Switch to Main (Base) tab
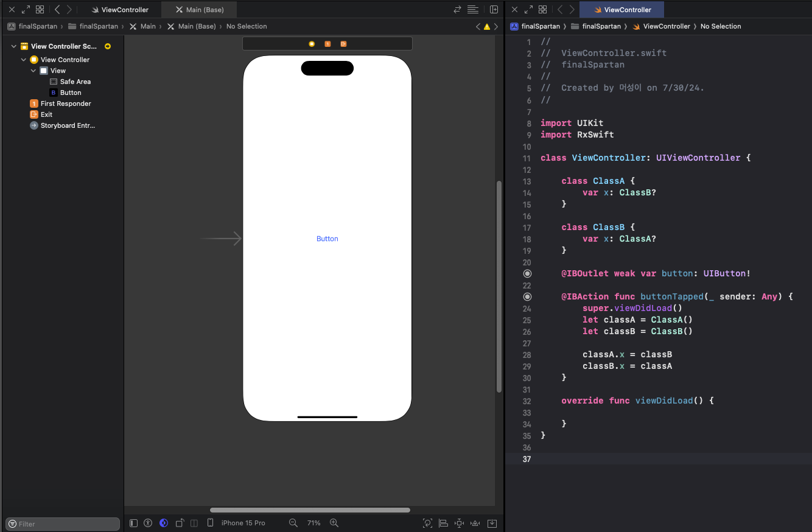Image resolution: width=812 pixels, height=532 pixels. pos(199,10)
